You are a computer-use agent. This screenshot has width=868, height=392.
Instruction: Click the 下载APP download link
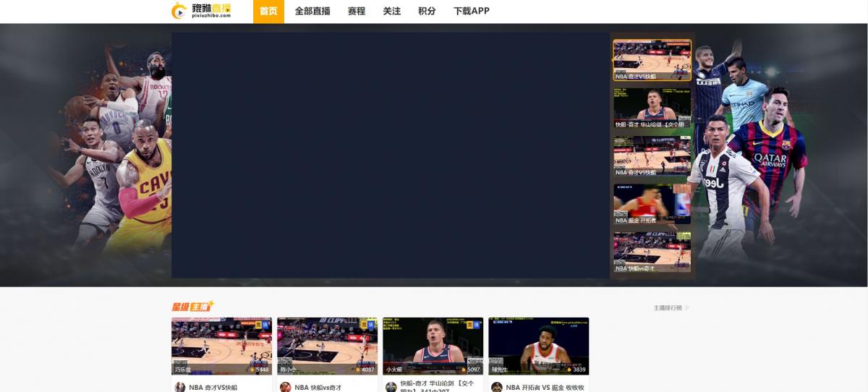pyautogui.click(x=471, y=12)
